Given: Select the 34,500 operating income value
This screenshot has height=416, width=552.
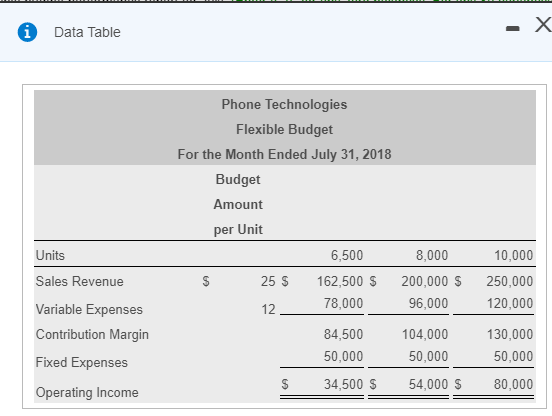Looking at the screenshot, I should (344, 384).
